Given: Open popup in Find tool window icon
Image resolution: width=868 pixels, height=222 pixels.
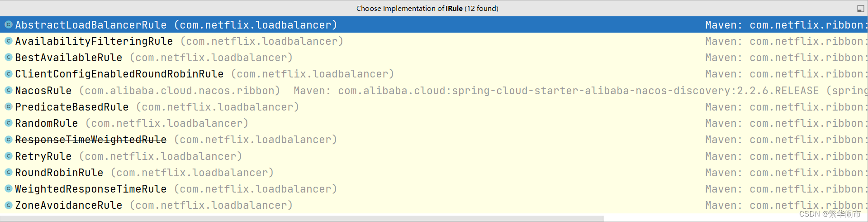Looking at the screenshot, I should (x=860, y=9).
